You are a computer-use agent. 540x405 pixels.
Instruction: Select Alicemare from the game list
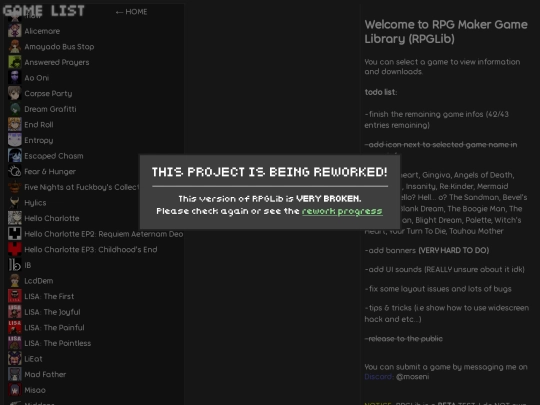point(42,31)
